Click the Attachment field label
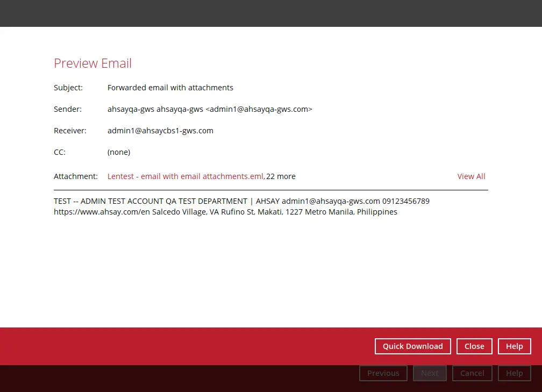Screen dimensions: 542x392 click(75, 176)
